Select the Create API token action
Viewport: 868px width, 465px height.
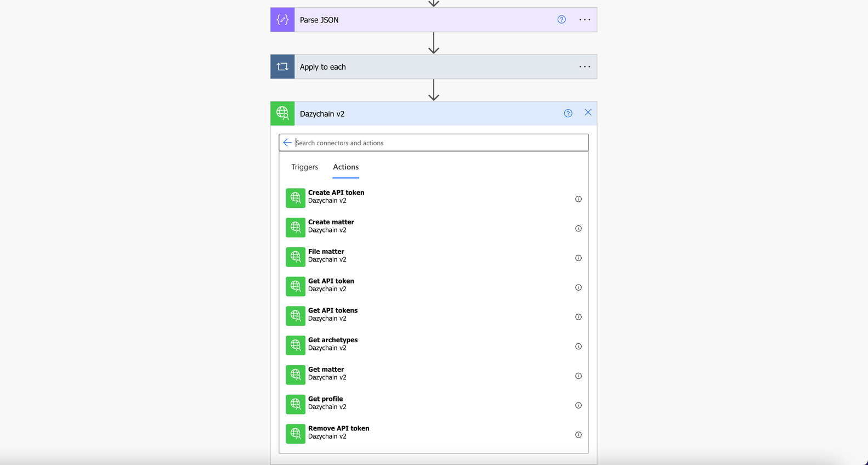(434, 197)
